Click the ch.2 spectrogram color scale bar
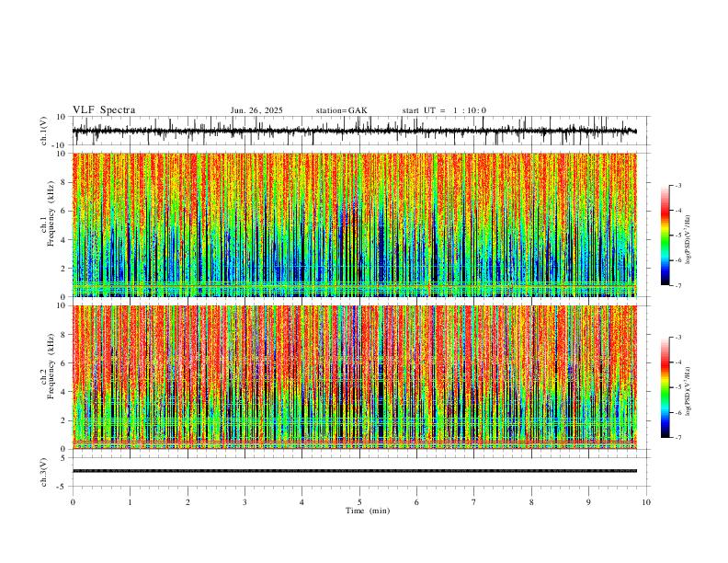The height and width of the screenshot is (563, 728). pos(665,387)
